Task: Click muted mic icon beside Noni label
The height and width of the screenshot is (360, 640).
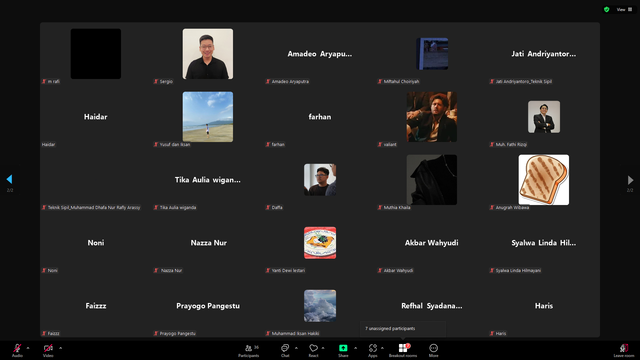Action: (44, 270)
